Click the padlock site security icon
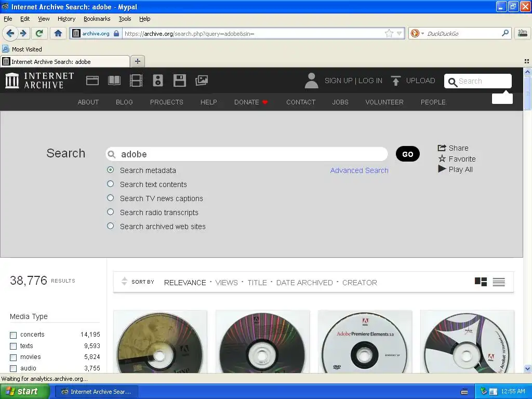 [116, 33]
